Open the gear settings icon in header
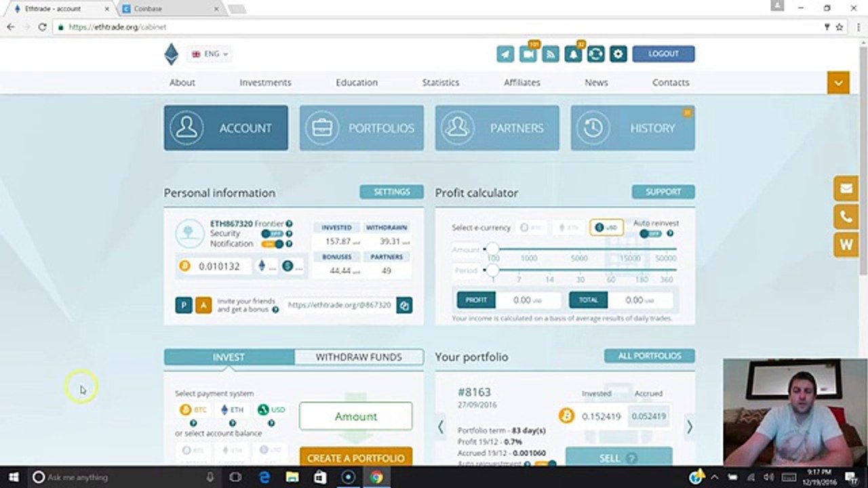This screenshot has height=488, width=868. pos(618,54)
